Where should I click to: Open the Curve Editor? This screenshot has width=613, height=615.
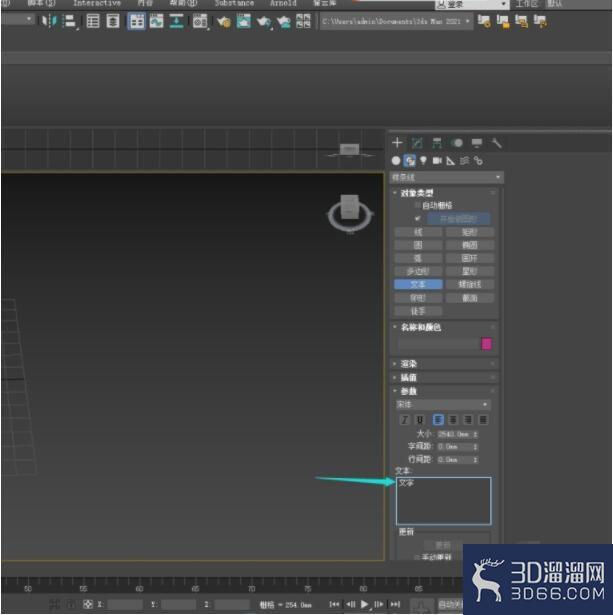point(156,21)
